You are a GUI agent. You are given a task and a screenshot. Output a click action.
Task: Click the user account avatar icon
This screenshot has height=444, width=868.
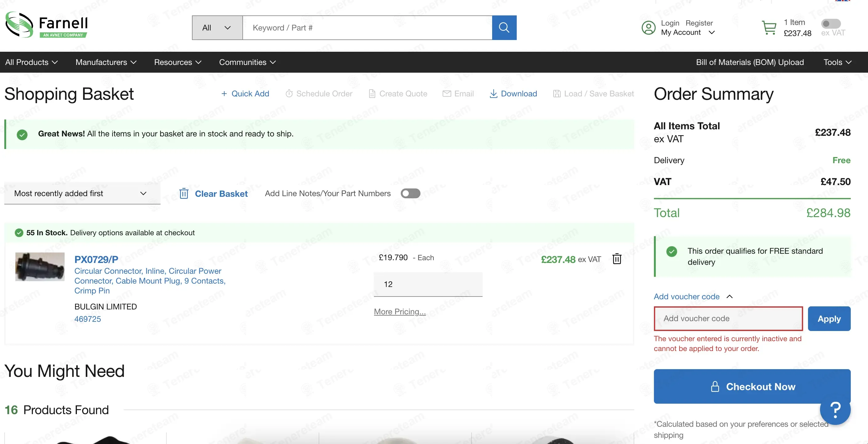[648, 28]
